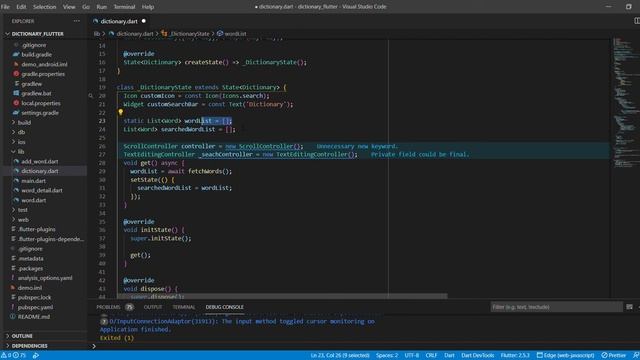Image resolution: width=640 pixels, height=360 pixels.
Task: Select dictionary.dart in explorer tree
Action: [40, 171]
